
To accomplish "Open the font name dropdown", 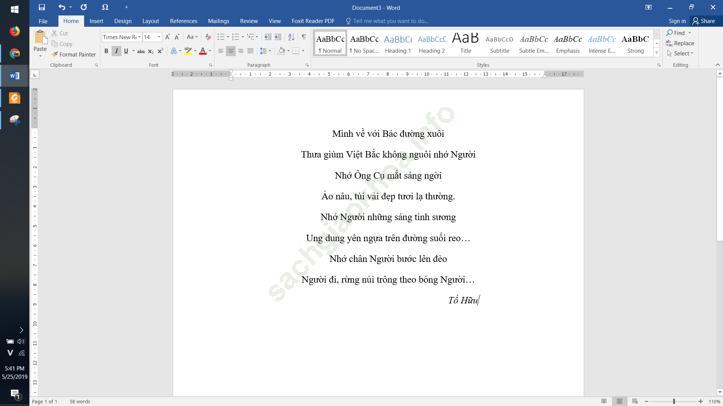I will pos(139,37).
